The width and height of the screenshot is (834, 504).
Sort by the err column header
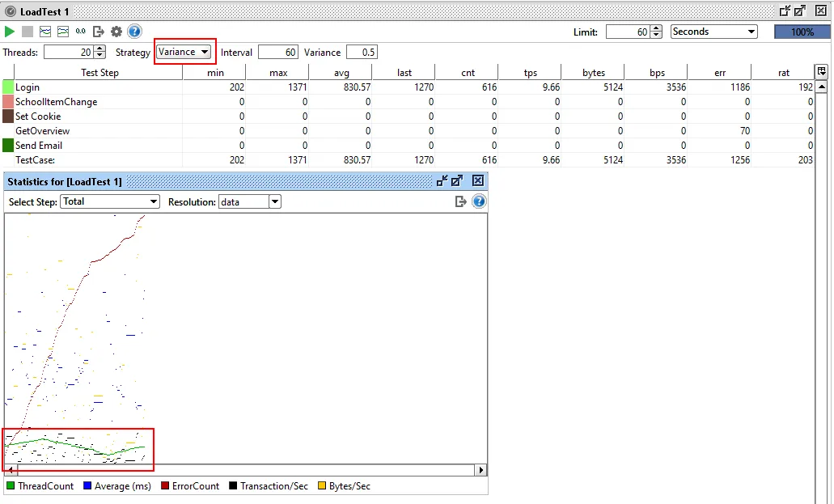point(720,72)
